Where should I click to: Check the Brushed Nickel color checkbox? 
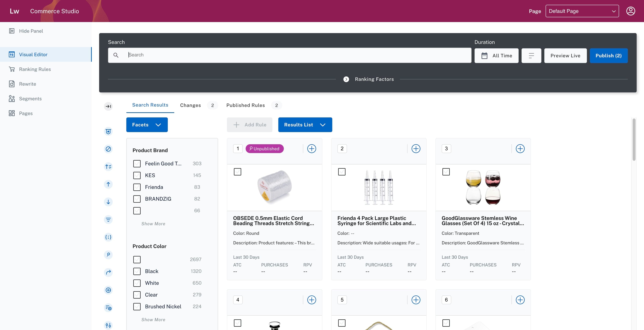[137, 306]
